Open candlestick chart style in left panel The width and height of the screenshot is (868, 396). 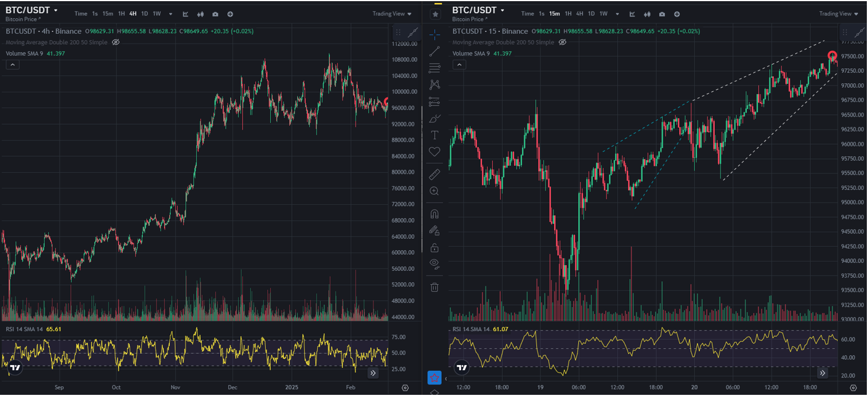(200, 14)
